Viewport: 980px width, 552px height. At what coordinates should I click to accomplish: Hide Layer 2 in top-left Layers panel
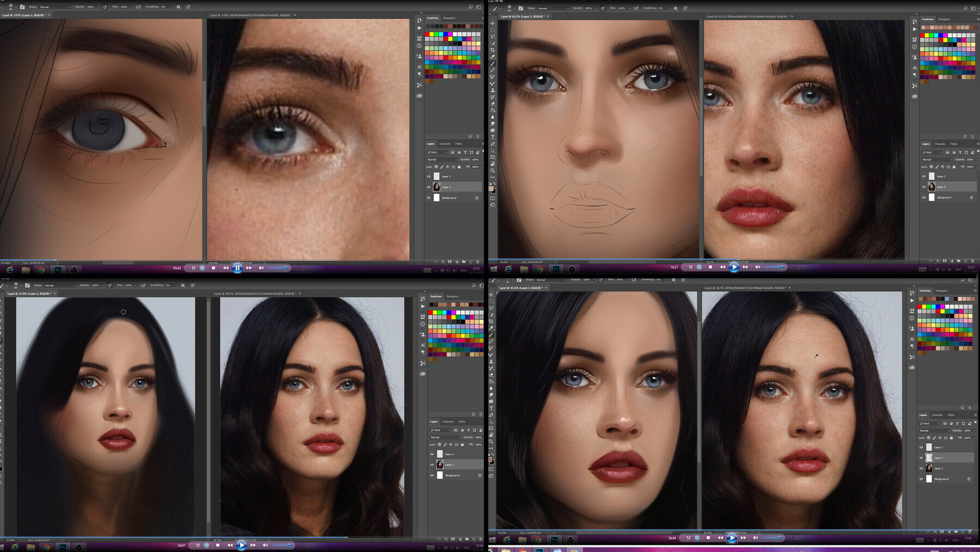coord(428,187)
